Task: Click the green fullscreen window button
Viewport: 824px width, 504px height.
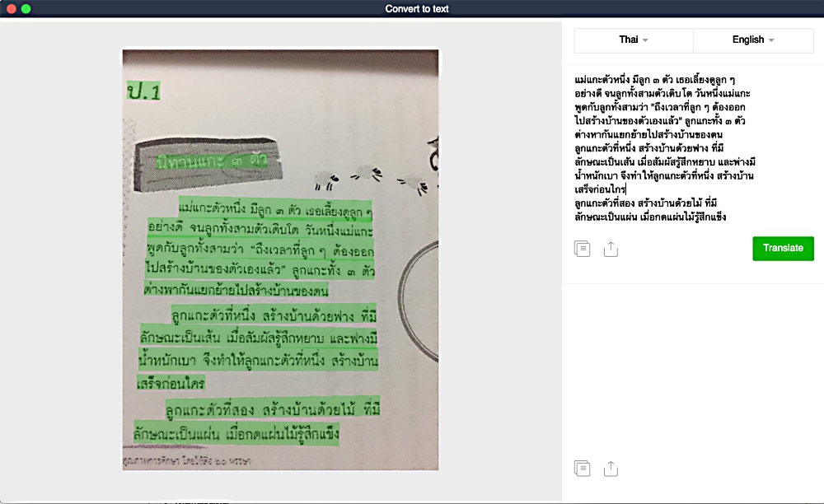Action: pyautogui.click(x=26, y=9)
